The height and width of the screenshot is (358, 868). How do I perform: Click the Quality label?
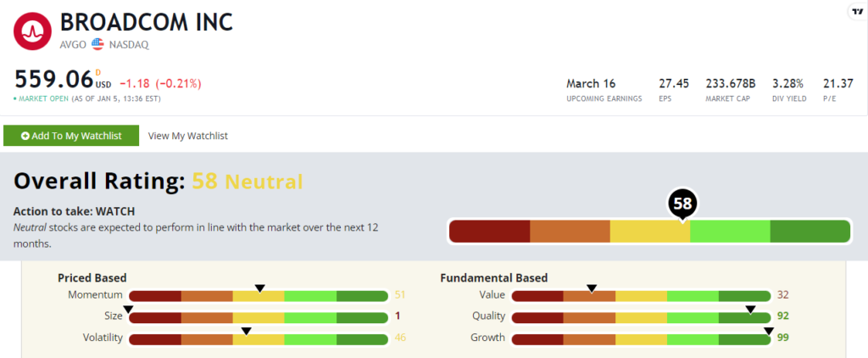tap(488, 316)
